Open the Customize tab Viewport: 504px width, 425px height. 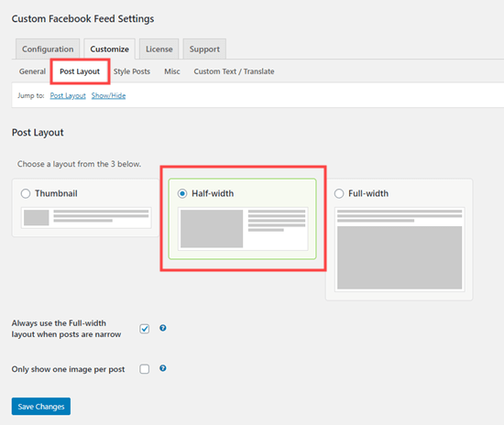(x=110, y=49)
